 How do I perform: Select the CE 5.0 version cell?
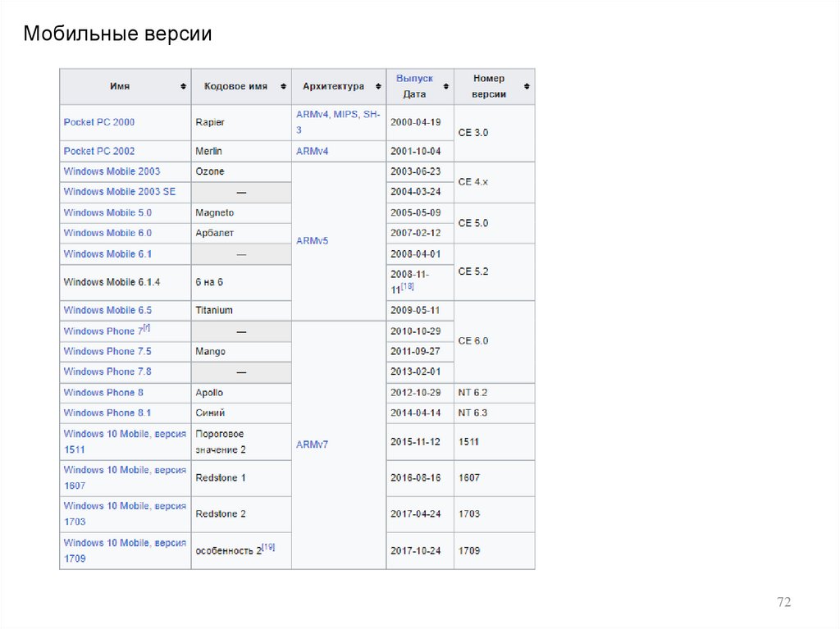coord(495,223)
